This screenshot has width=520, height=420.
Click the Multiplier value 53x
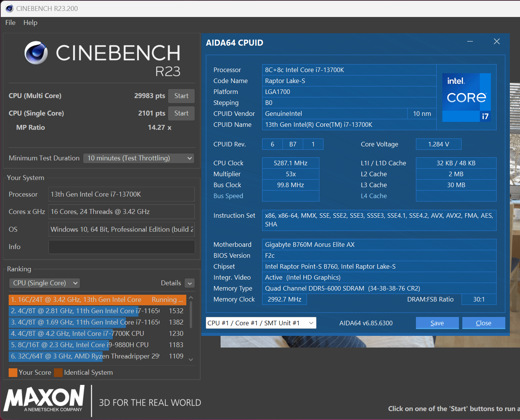291,174
